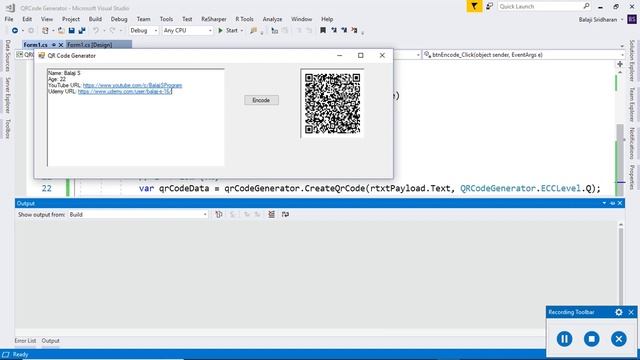Select the Output tab at bottom

coord(51,340)
